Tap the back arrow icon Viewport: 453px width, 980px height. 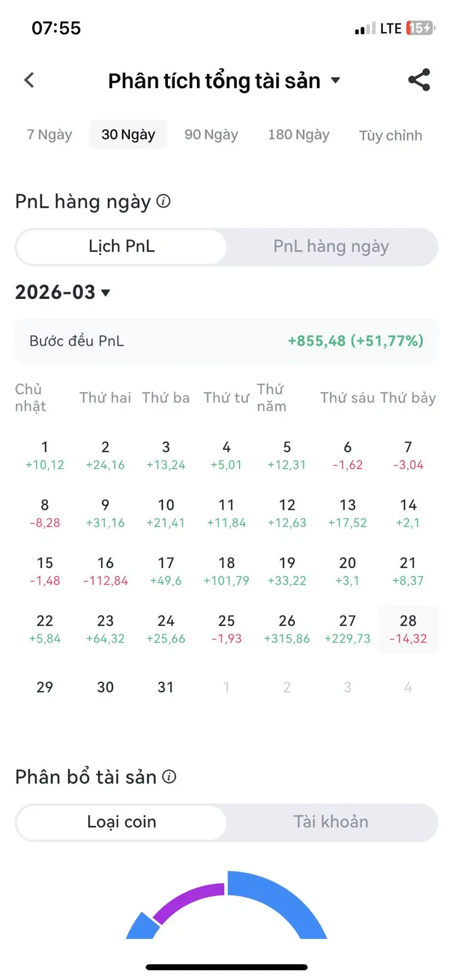tap(30, 80)
